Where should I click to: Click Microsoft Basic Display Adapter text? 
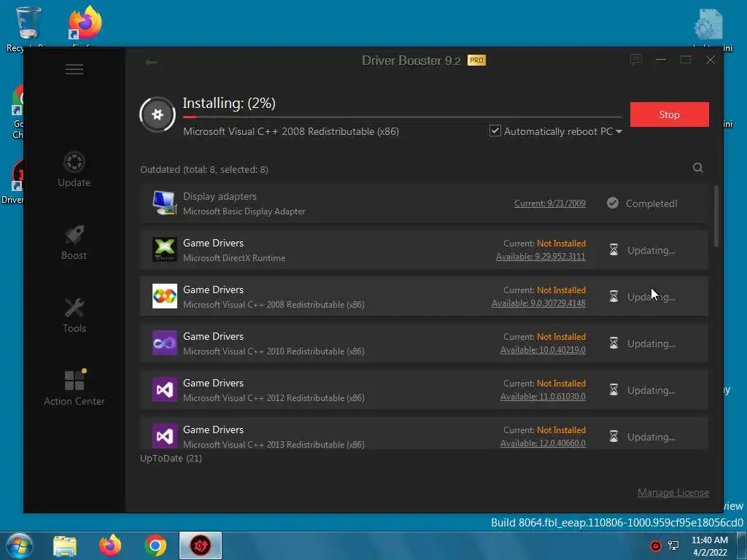[x=244, y=211]
